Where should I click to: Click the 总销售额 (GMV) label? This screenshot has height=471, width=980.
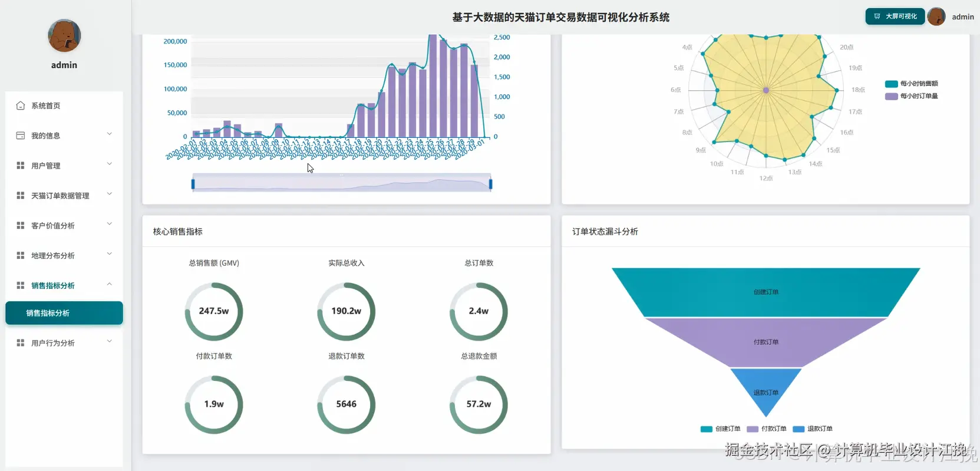(214, 263)
